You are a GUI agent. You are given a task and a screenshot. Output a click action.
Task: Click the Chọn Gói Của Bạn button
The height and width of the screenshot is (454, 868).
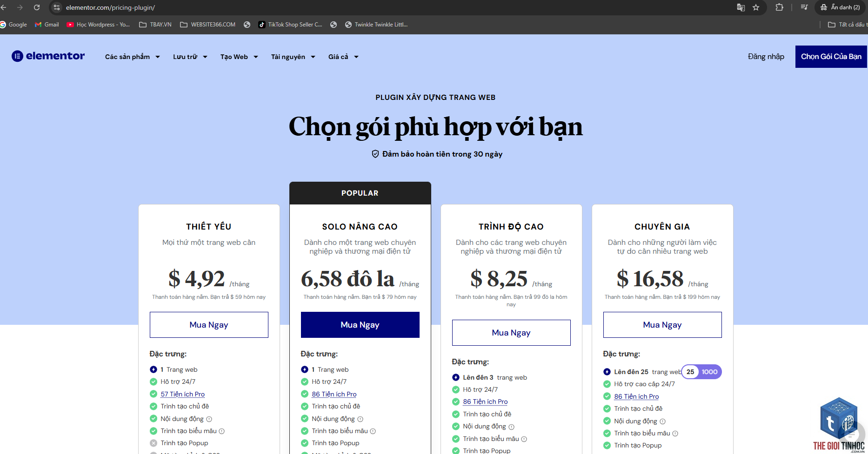831,57
